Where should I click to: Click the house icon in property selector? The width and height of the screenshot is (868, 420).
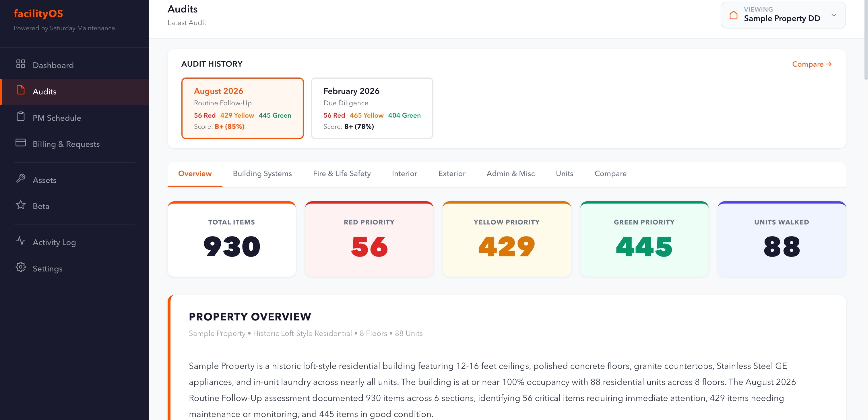coord(734,15)
